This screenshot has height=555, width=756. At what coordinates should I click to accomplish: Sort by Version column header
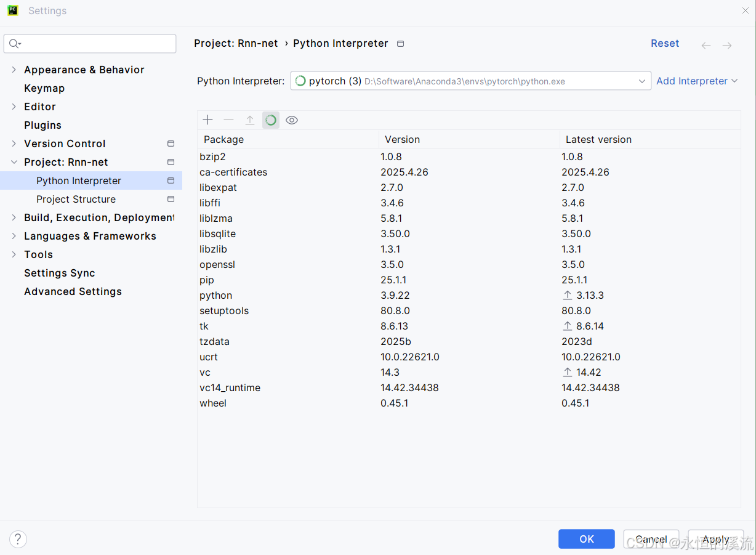pos(469,139)
